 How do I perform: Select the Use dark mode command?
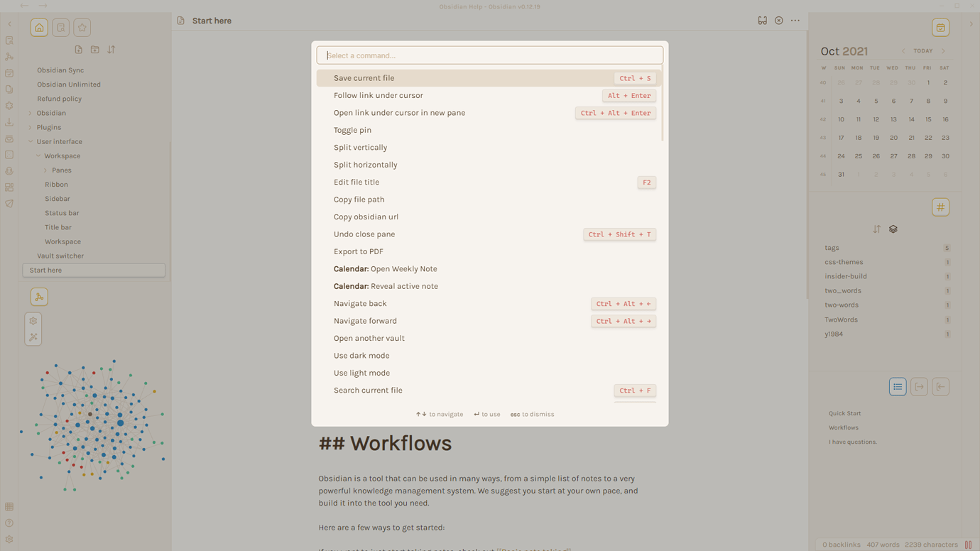click(489, 356)
